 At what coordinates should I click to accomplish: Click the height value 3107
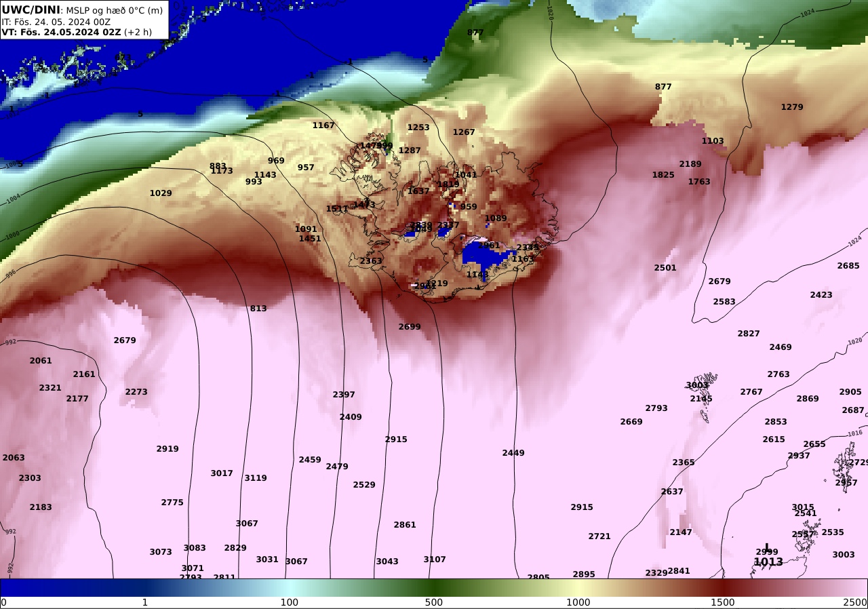tap(435, 559)
